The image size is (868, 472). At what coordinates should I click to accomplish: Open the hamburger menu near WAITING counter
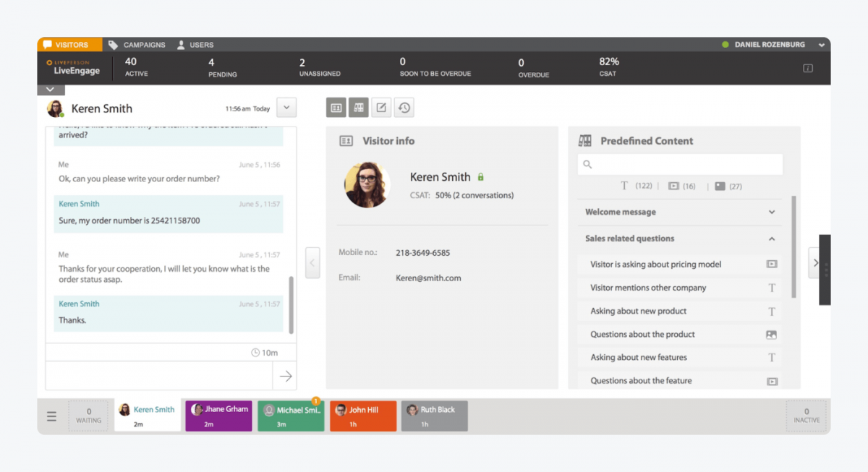click(x=51, y=416)
